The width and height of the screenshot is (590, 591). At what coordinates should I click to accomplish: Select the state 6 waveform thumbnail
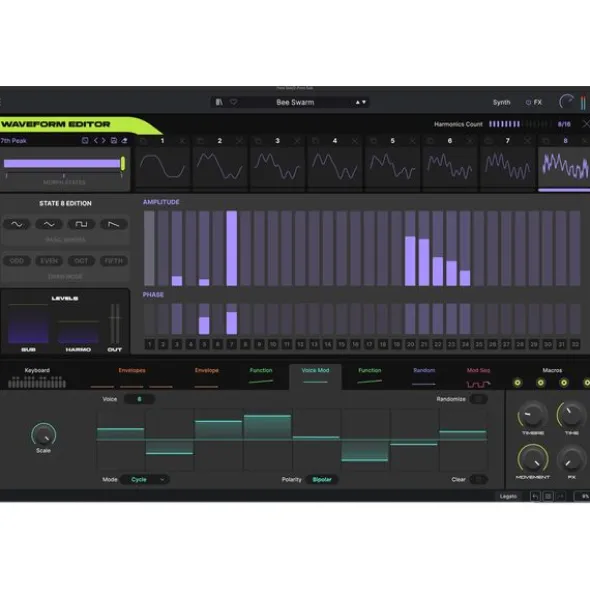click(x=450, y=166)
